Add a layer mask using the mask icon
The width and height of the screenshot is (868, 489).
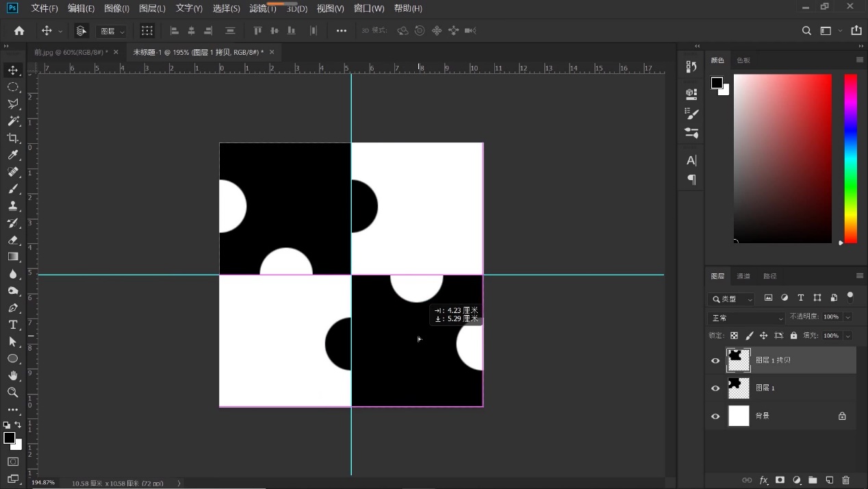click(x=780, y=480)
